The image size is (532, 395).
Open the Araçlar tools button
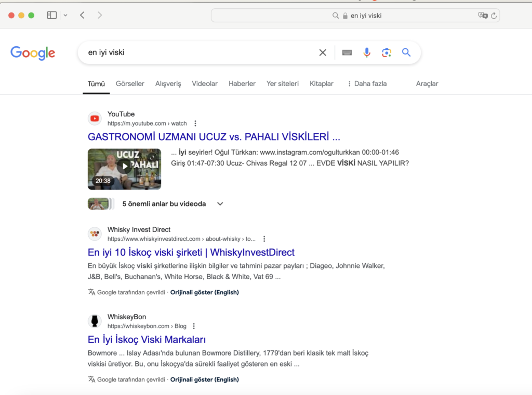[x=427, y=84]
